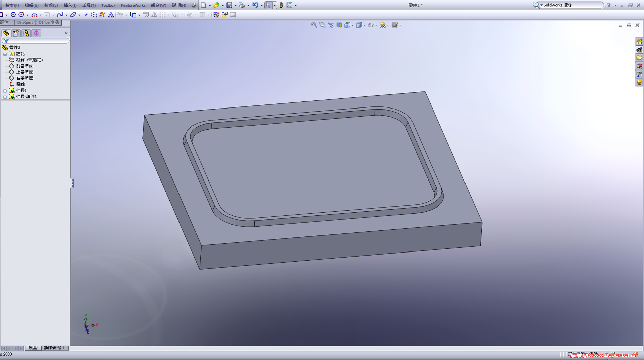
Task: Switch to the FeatureManager design tree tab
Action: click(x=6, y=33)
